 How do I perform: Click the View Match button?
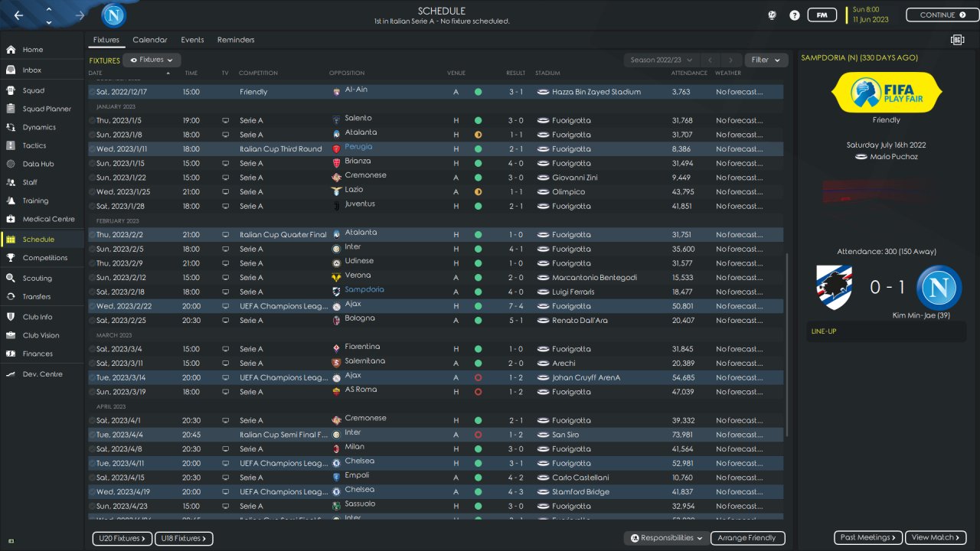936,537
